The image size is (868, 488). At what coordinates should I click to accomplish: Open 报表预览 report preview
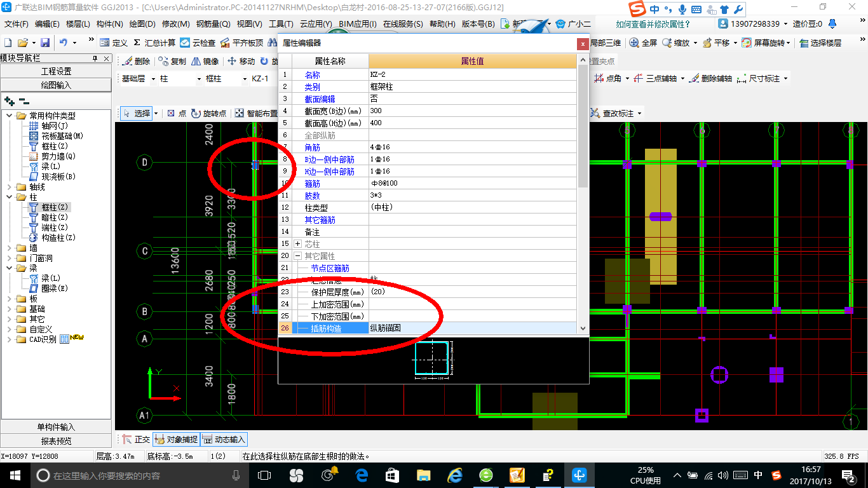(x=56, y=440)
